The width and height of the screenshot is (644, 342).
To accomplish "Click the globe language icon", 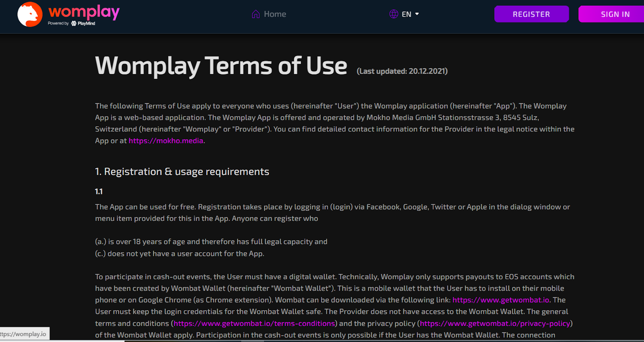I will (x=394, y=14).
